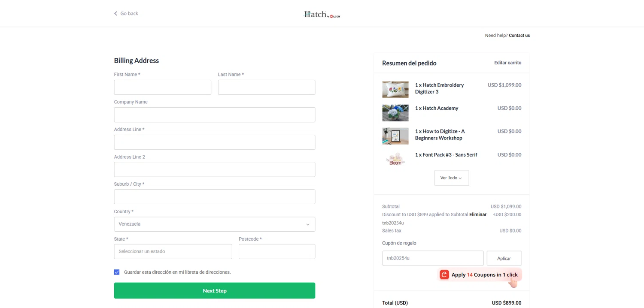The width and height of the screenshot is (644, 308).
Task: Click the Aplicar coupon button
Action: point(504,258)
